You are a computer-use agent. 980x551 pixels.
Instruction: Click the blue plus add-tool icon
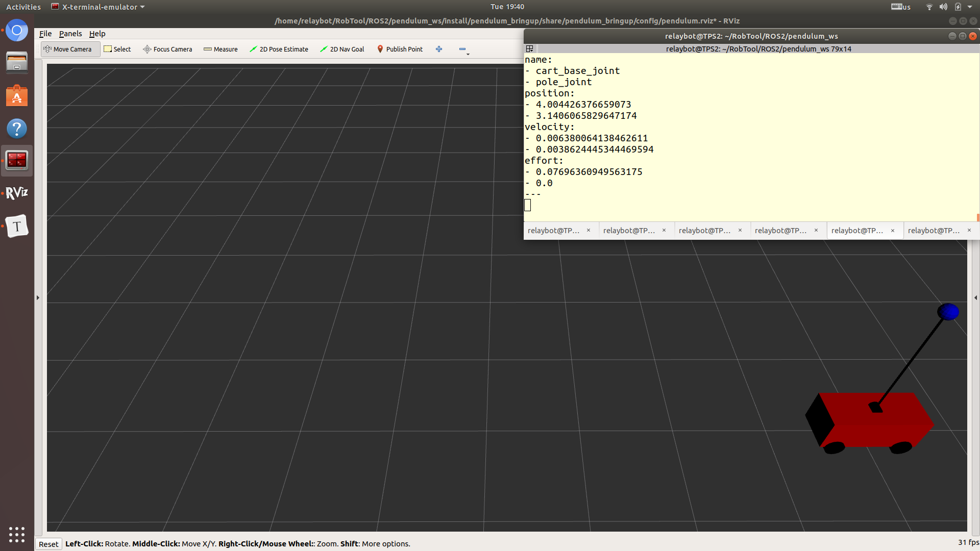(439, 49)
